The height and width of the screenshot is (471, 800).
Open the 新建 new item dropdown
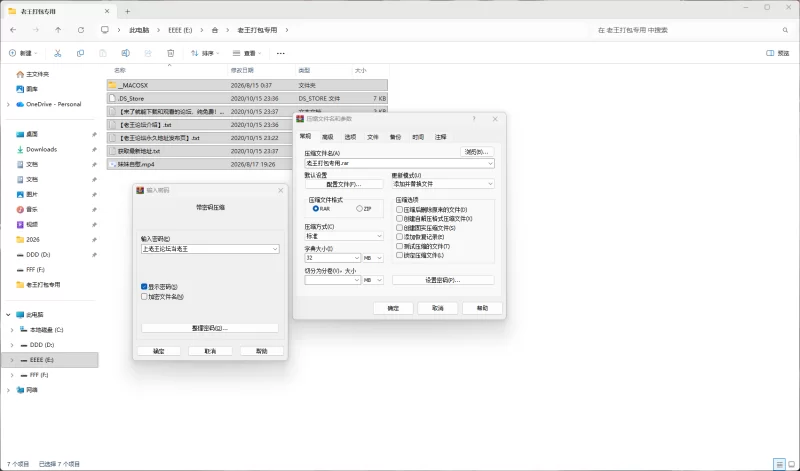(x=23, y=53)
